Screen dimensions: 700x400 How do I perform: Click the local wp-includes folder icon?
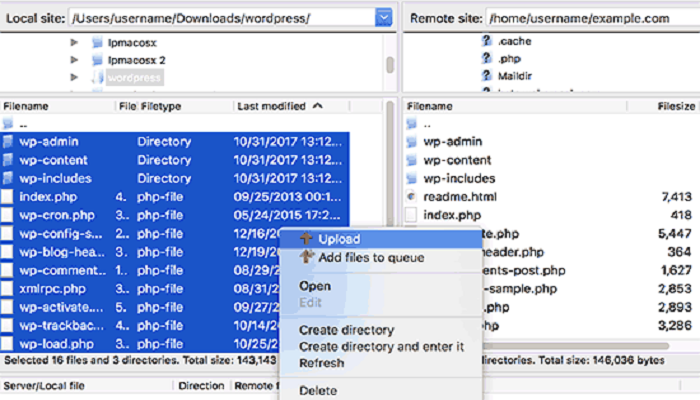point(8,178)
